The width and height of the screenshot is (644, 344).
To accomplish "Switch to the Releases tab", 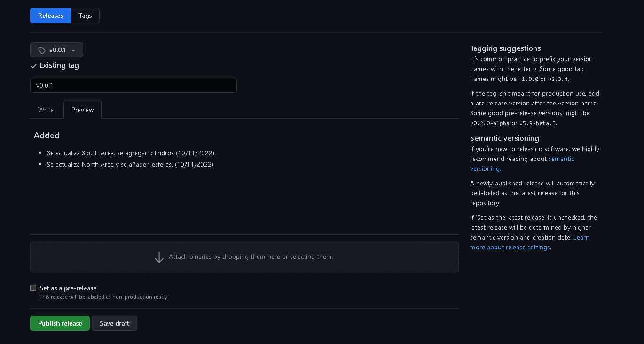I will (50, 16).
